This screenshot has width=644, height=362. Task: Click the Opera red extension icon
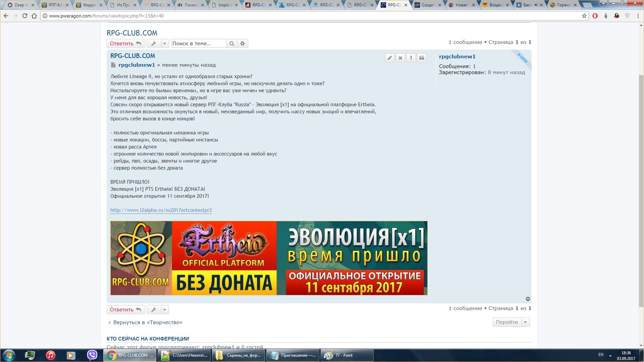pyautogui.click(x=595, y=16)
